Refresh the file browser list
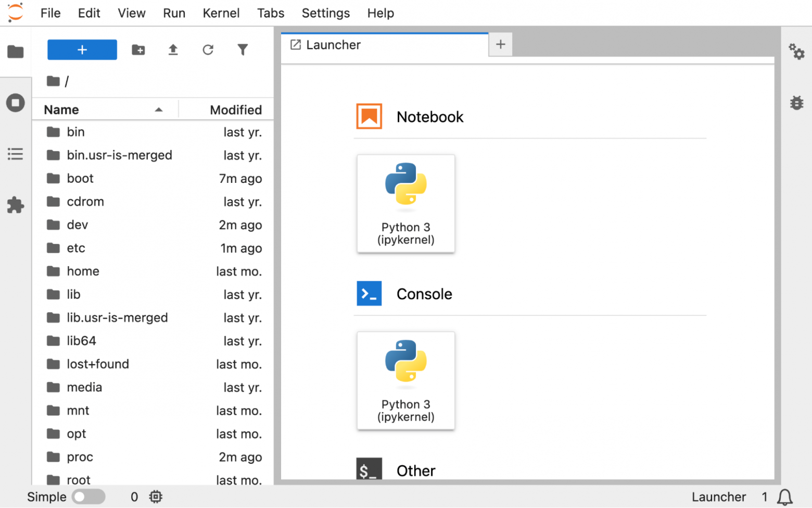The height and width of the screenshot is (508, 812). point(208,50)
